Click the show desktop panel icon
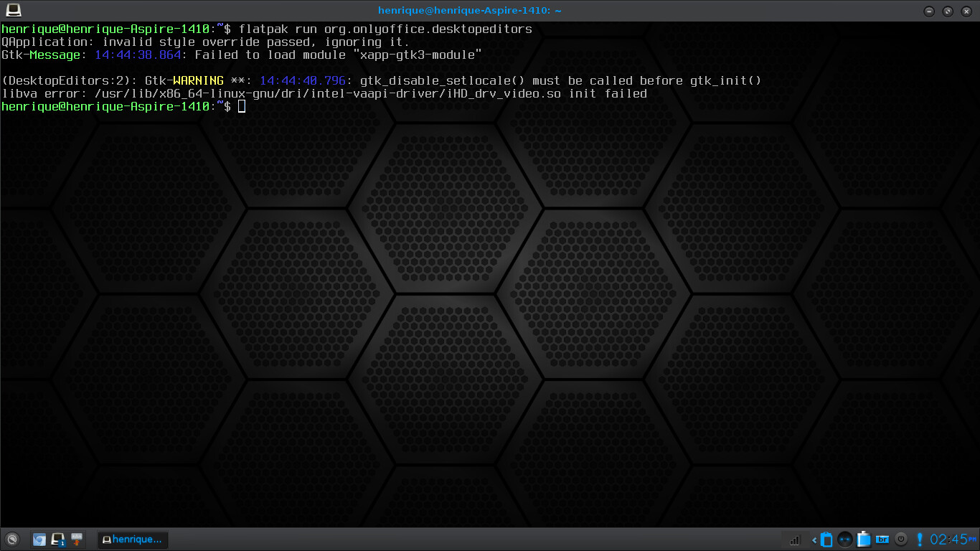This screenshot has height=551, width=980. pos(77,539)
